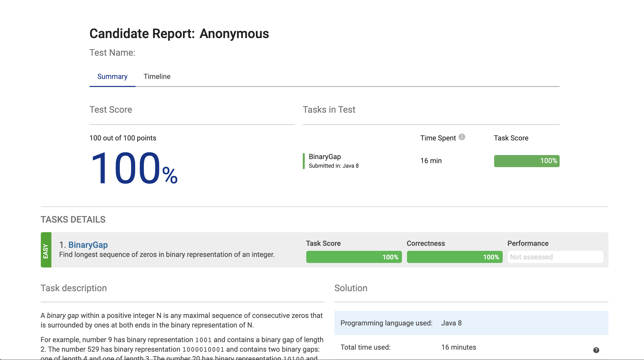This screenshot has width=644, height=360.
Task: Click the Task Score bar in task details
Action: click(x=354, y=257)
